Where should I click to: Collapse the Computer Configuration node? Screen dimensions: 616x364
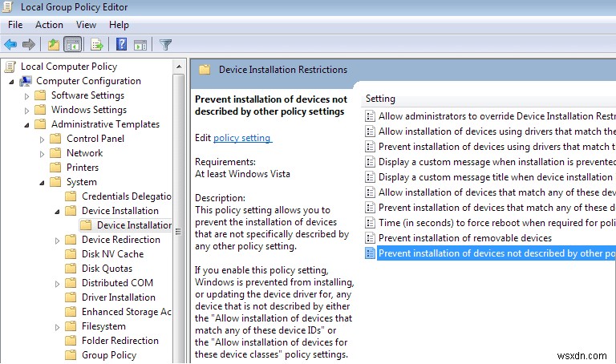pos(11,82)
